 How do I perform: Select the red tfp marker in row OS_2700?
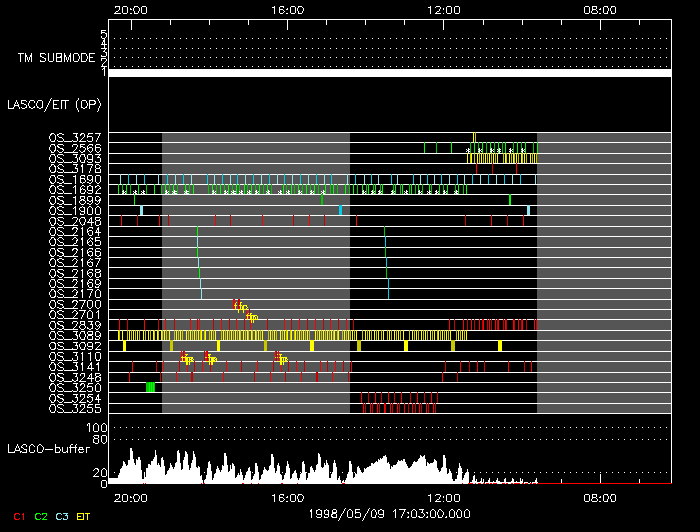[x=237, y=304]
